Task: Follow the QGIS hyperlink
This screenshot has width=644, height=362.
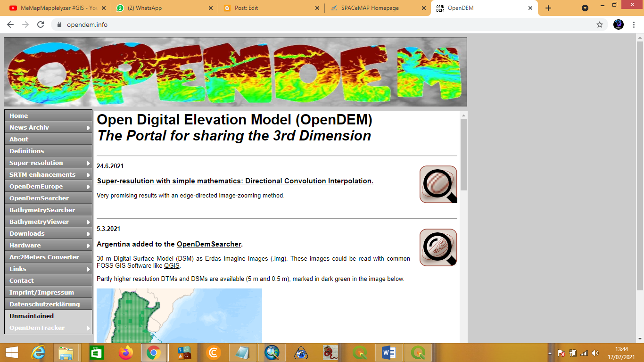Action: pyautogui.click(x=172, y=266)
